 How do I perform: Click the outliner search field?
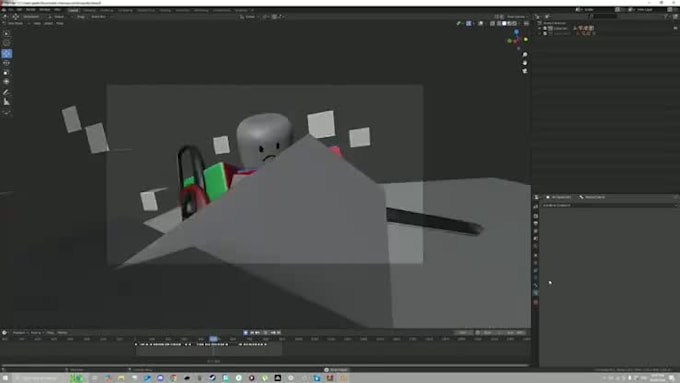pos(604,16)
